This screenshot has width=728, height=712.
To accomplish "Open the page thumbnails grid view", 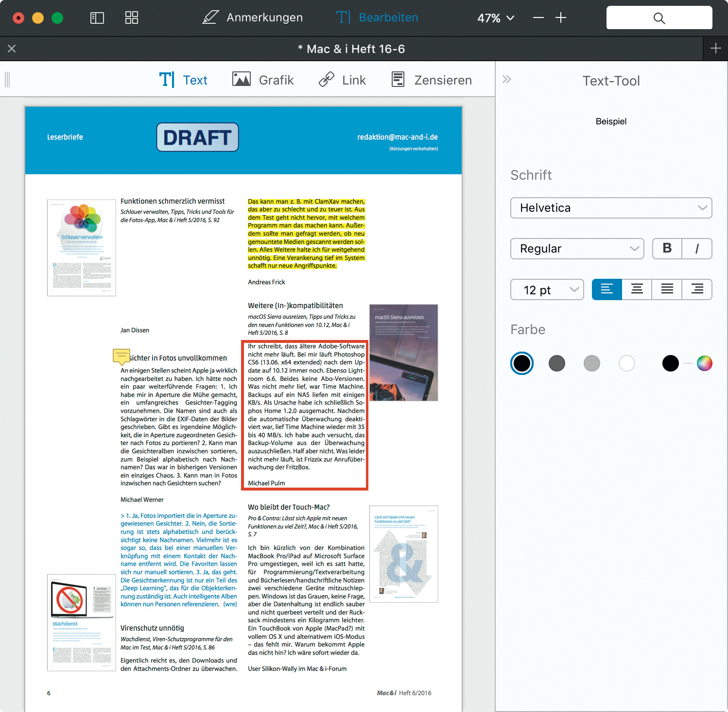I will (132, 18).
